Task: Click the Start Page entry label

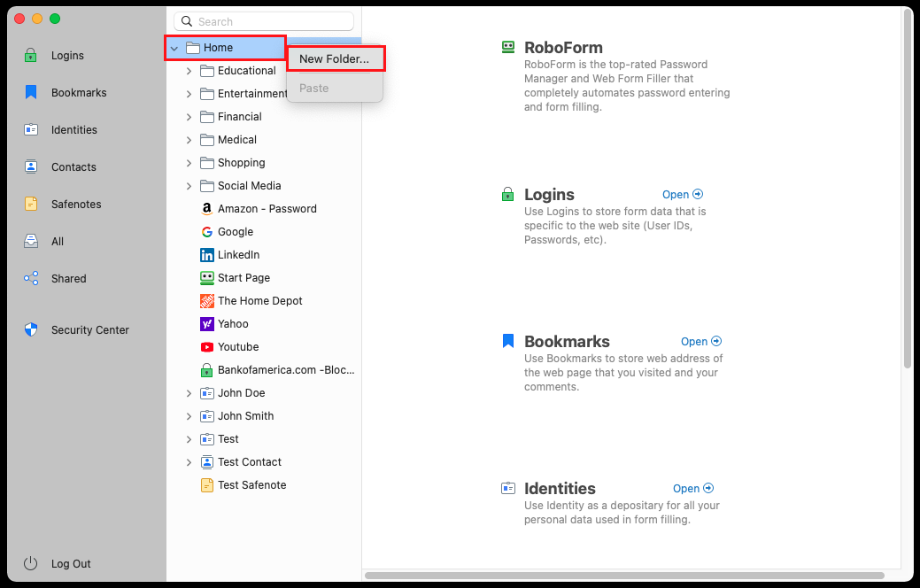Action: 244,277
